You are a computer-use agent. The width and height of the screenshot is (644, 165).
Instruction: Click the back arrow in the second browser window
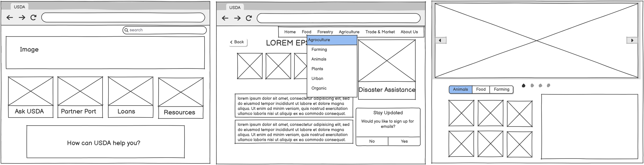[225, 18]
